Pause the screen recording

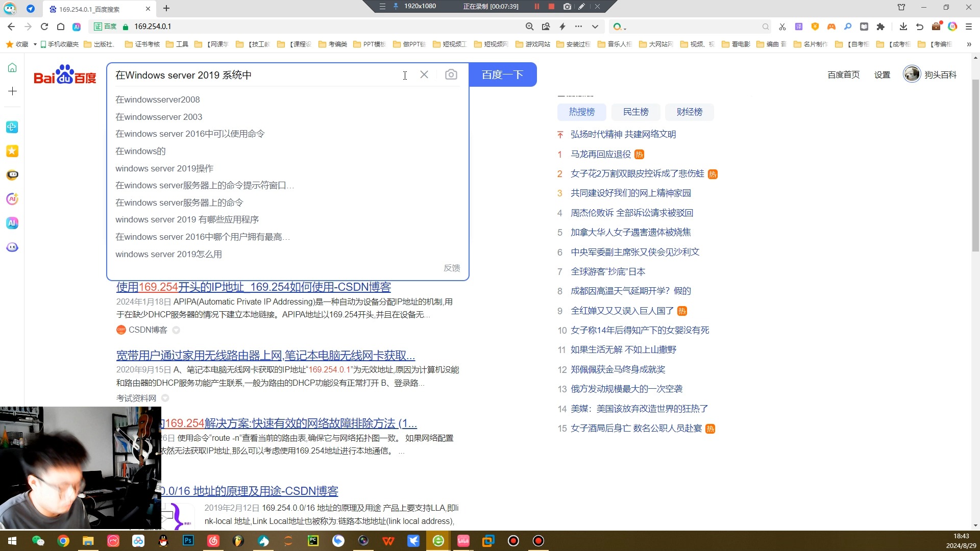536,7
